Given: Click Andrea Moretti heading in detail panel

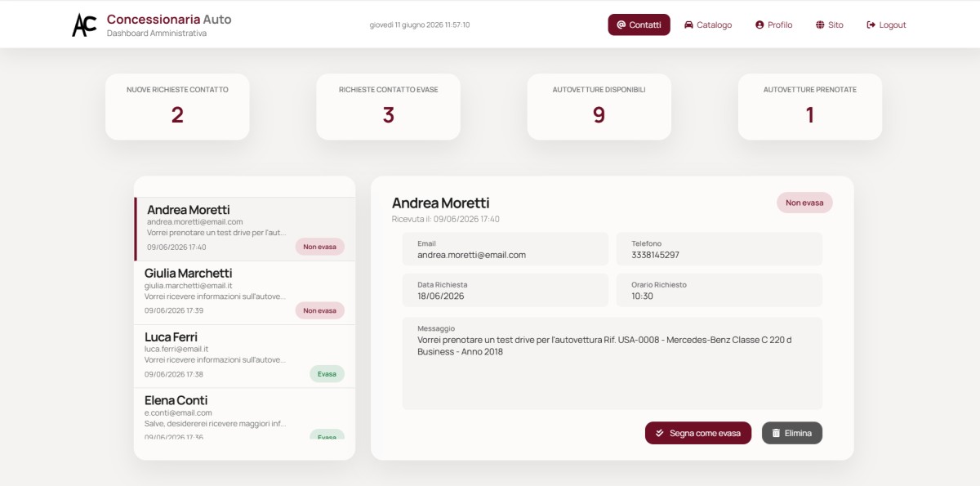Looking at the screenshot, I should click(x=441, y=203).
